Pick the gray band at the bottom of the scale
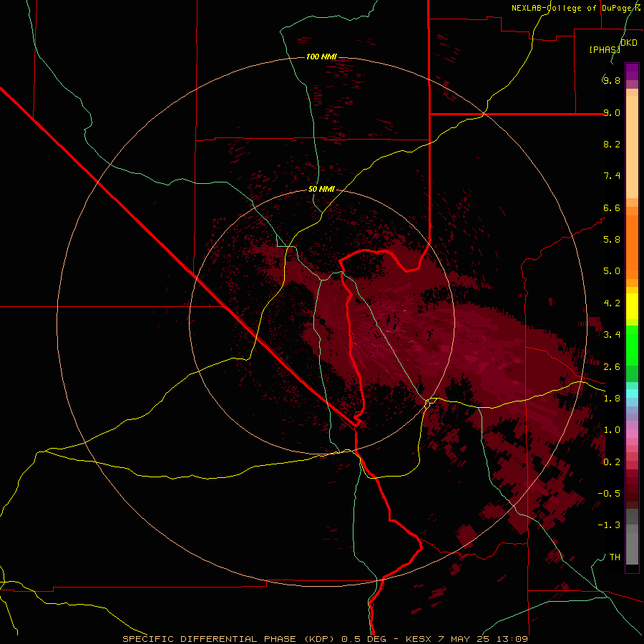Viewport: 644px width, 644px height. pyautogui.click(x=632, y=545)
